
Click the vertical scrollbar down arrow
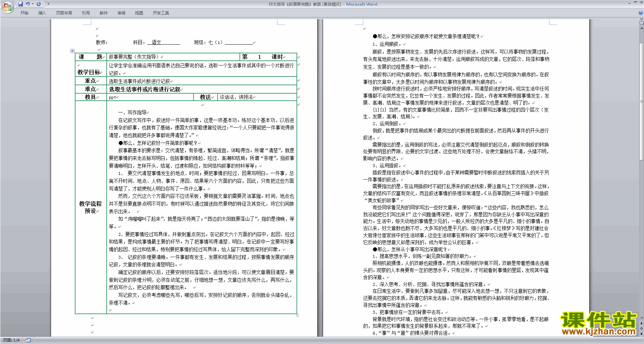(x=641, y=318)
